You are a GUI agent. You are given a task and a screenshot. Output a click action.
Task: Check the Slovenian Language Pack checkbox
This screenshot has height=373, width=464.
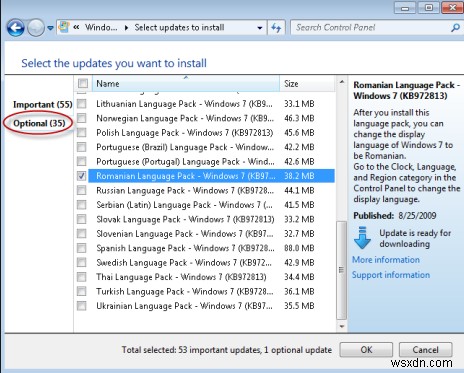pyautogui.click(x=81, y=234)
